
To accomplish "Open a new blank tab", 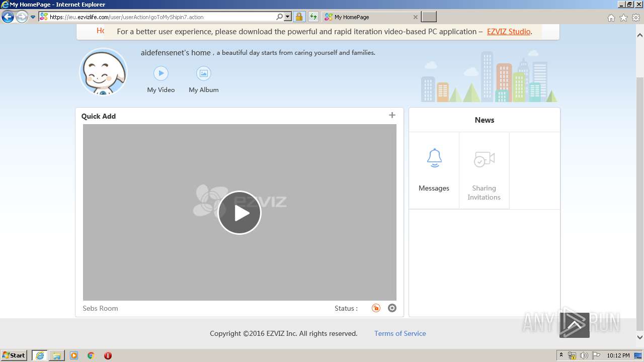I will [x=429, y=17].
